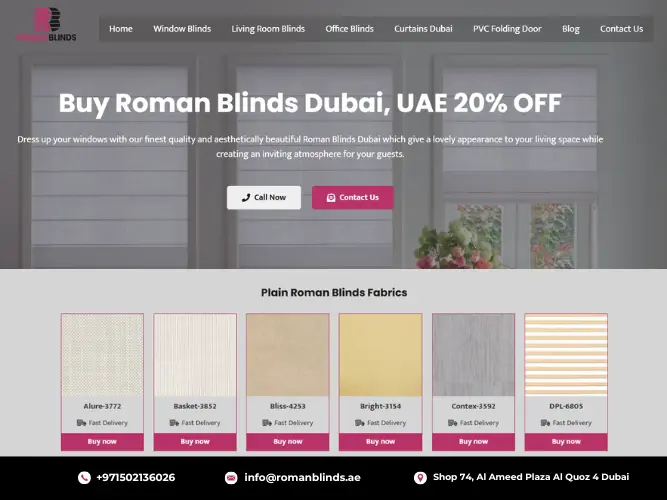Click the pink Contact Us hero button
Viewport: 667px width, 500px height.
tap(353, 197)
